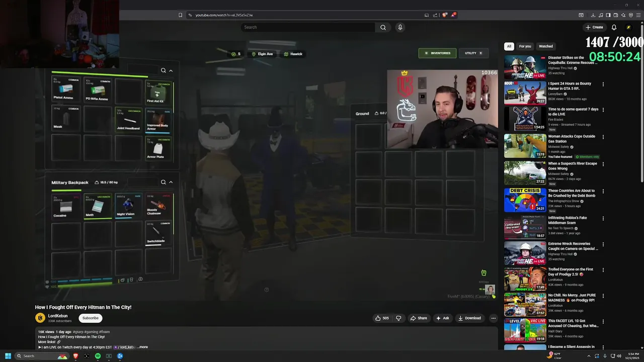Click the Utility tab in the video
The image size is (644, 362).
473,53
